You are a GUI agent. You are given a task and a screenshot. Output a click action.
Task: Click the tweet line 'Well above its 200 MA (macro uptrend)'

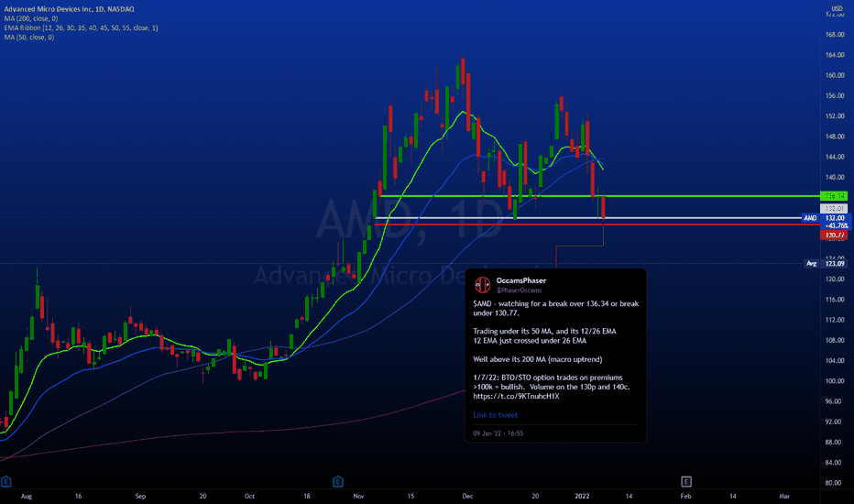point(538,359)
